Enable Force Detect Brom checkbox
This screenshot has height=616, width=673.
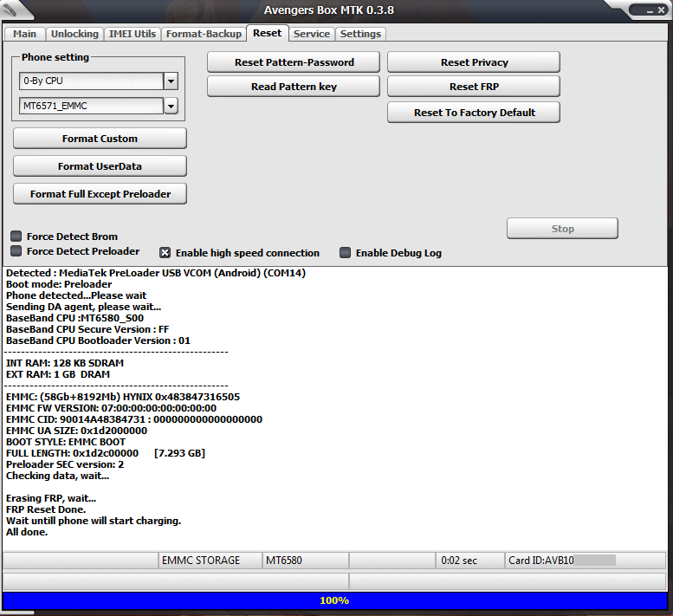(x=16, y=237)
